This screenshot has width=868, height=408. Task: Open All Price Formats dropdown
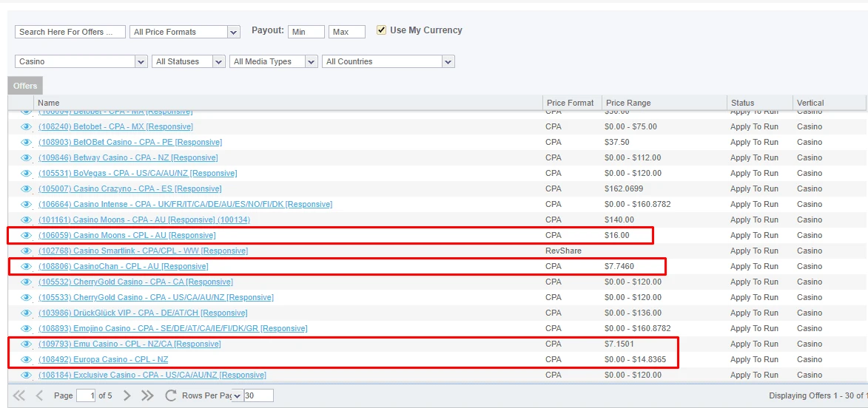pyautogui.click(x=185, y=32)
